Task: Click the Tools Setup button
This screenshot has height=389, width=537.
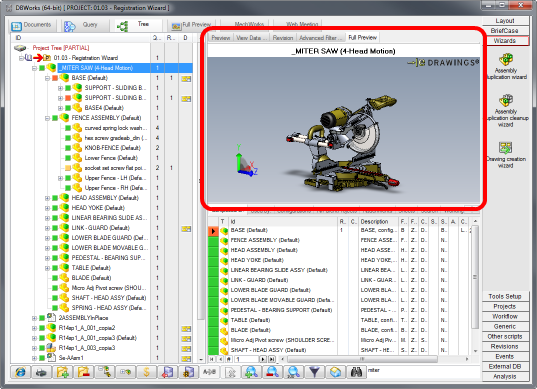Action: (505, 297)
